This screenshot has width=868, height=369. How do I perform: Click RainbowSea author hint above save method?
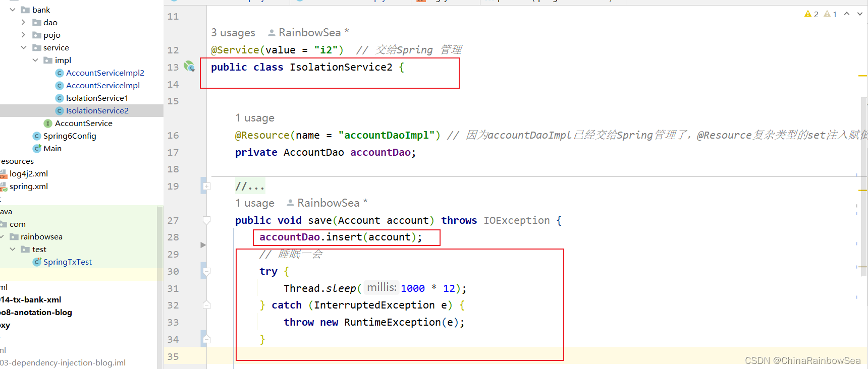pos(327,203)
